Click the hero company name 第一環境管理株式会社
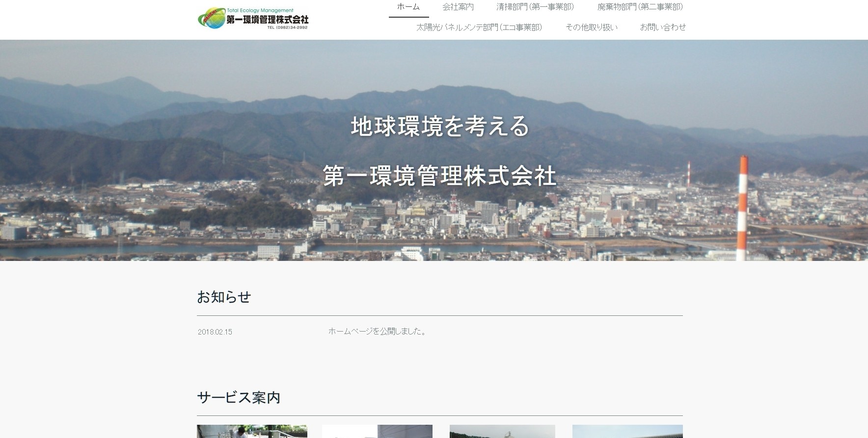The height and width of the screenshot is (438, 868). tap(439, 176)
